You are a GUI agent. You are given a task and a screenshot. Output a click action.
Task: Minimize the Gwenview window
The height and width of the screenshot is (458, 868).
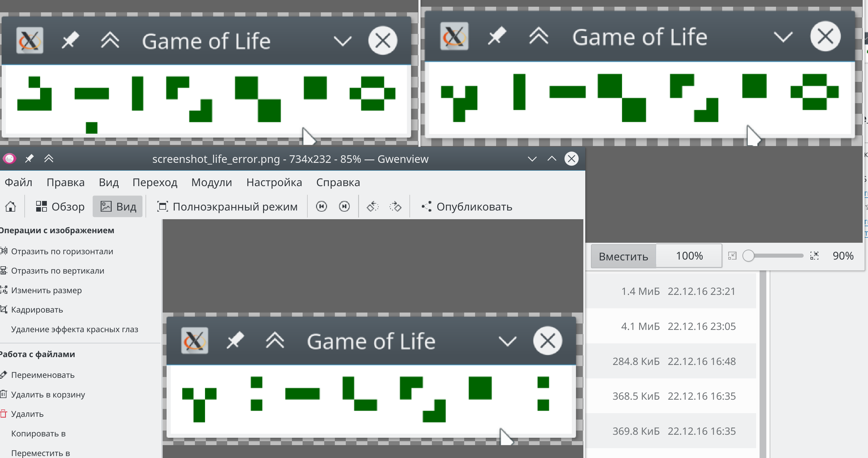point(532,159)
